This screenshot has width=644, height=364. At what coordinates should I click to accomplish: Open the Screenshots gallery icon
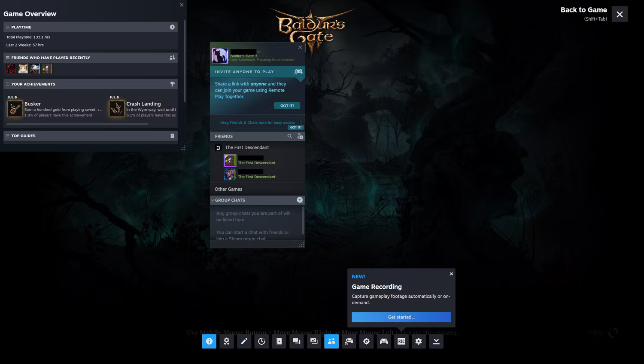pos(314,341)
